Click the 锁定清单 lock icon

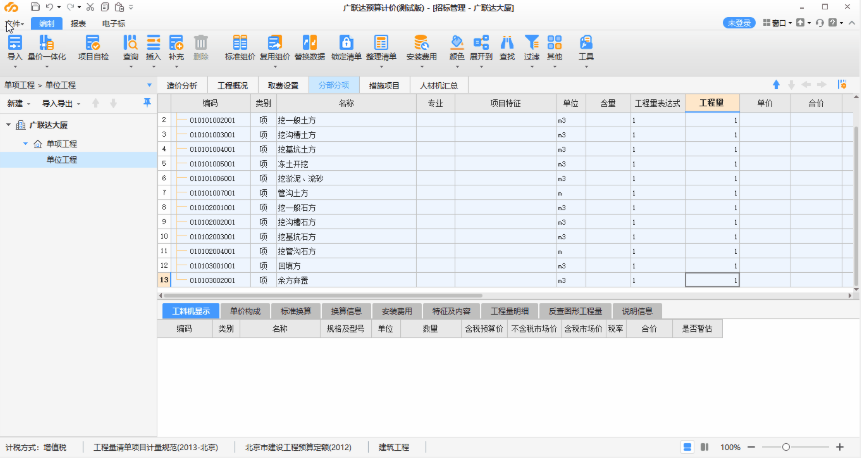click(x=346, y=47)
